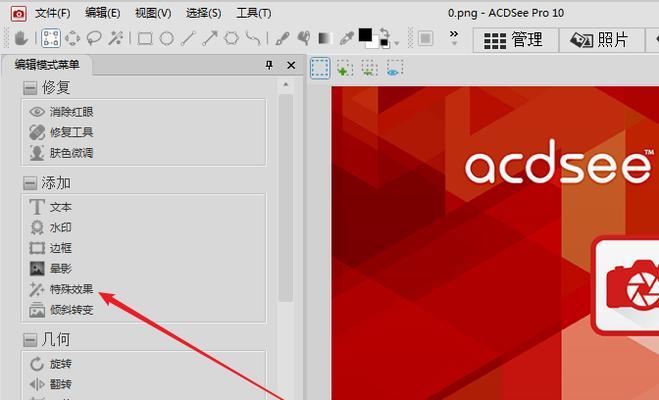This screenshot has width=659, height=400.
Task: Choose new selection mode icon above canvas
Action: pyautogui.click(x=320, y=68)
